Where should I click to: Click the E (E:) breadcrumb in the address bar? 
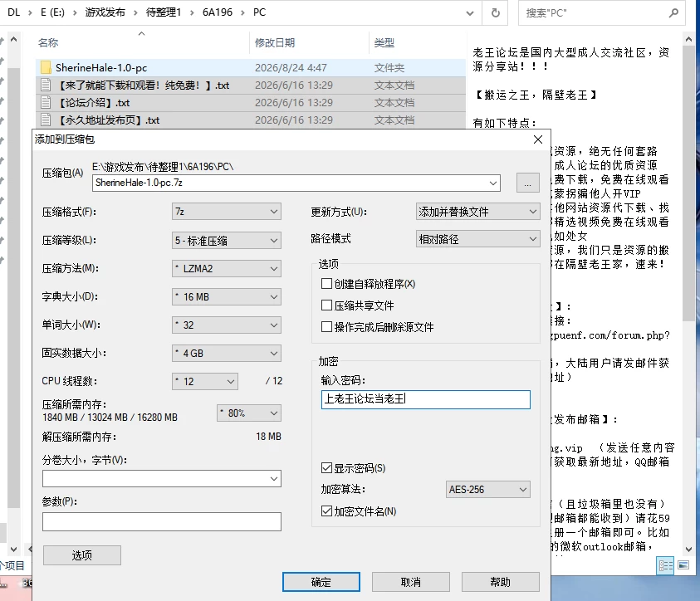pos(52,12)
